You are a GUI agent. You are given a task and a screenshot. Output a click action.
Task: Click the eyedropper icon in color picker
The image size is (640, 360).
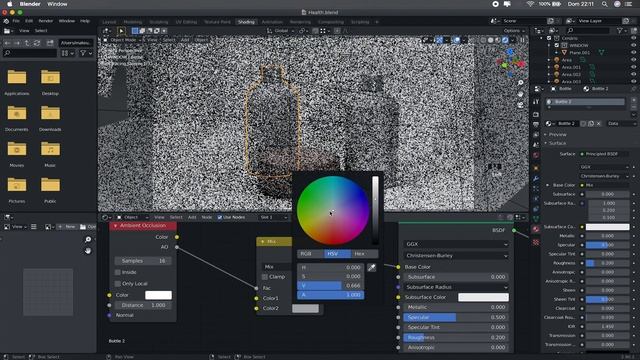pyautogui.click(x=371, y=268)
